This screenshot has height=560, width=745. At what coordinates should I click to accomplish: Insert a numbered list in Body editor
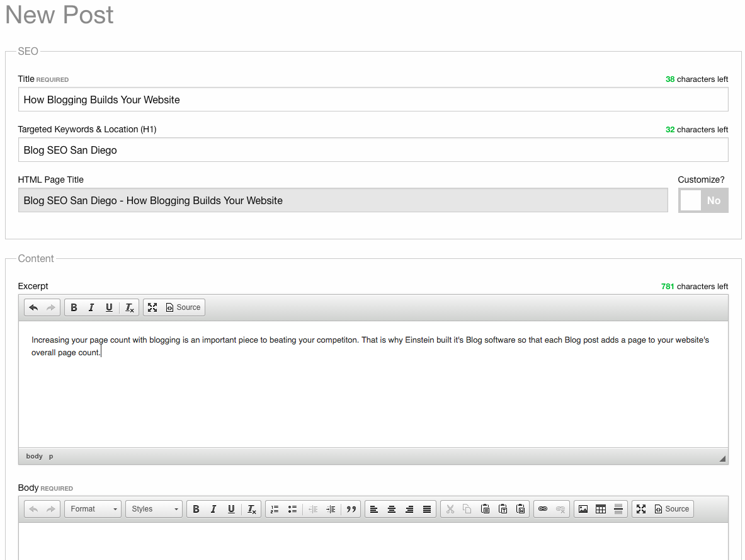275,509
